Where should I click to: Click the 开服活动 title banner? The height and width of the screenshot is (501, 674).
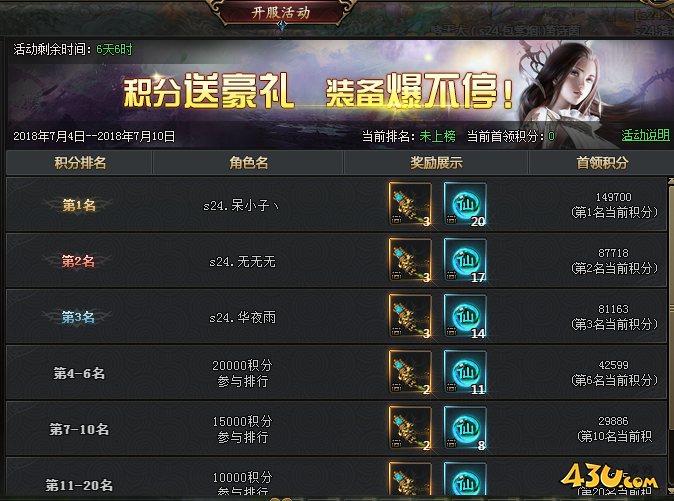tap(281, 12)
